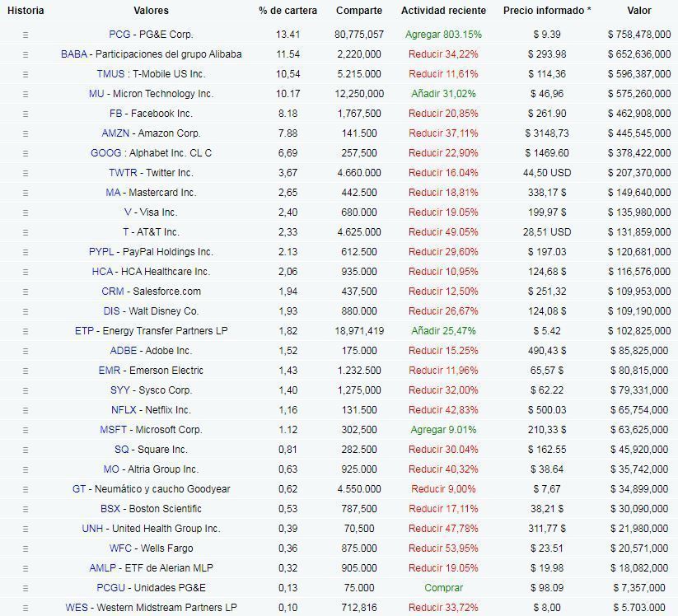Select the 'Reducir 9,00%' activity cell
678x616 pixels.
[x=444, y=489]
